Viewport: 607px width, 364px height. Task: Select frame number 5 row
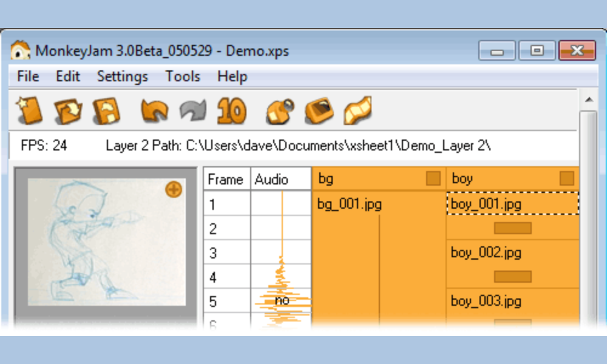point(227,301)
